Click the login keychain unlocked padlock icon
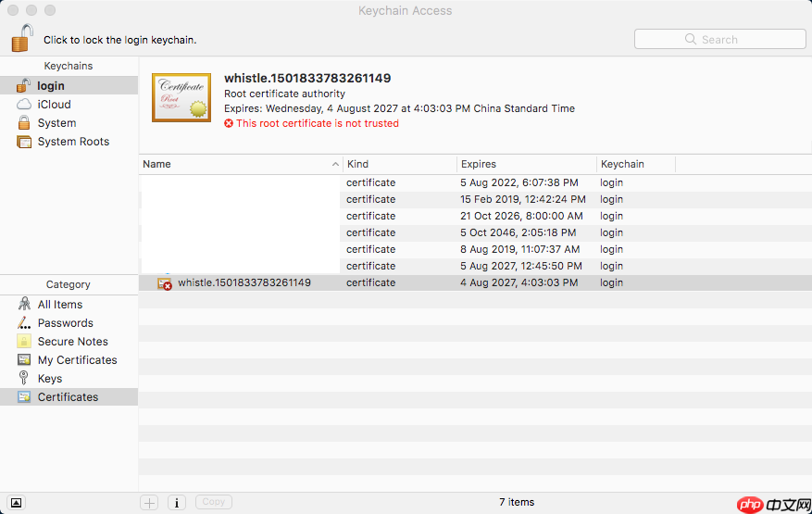Image resolution: width=812 pixels, height=514 pixels. point(24,85)
